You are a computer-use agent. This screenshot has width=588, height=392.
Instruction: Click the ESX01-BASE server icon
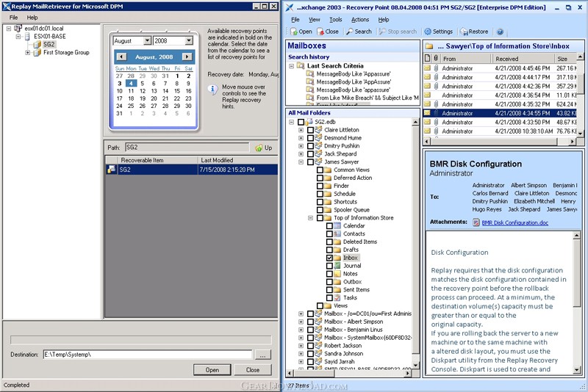(27, 36)
